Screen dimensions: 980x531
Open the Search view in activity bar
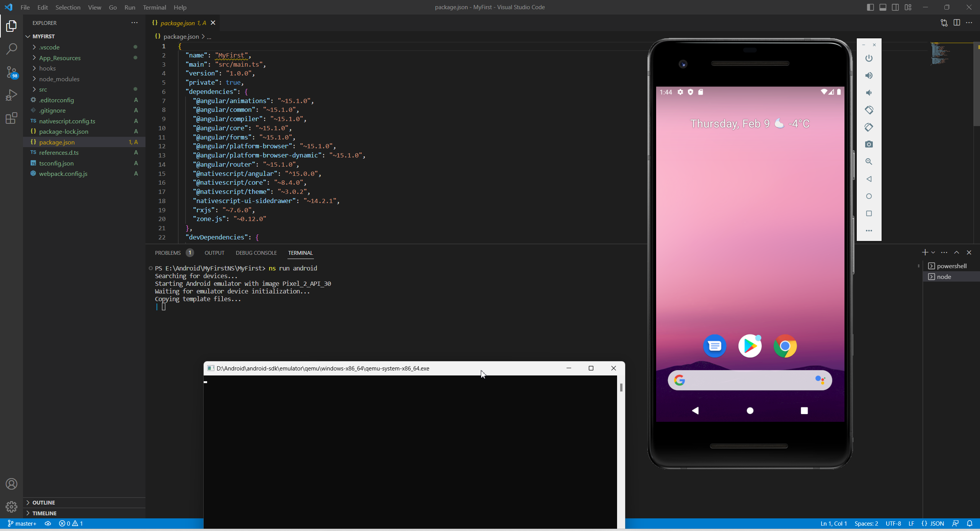(11, 49)
